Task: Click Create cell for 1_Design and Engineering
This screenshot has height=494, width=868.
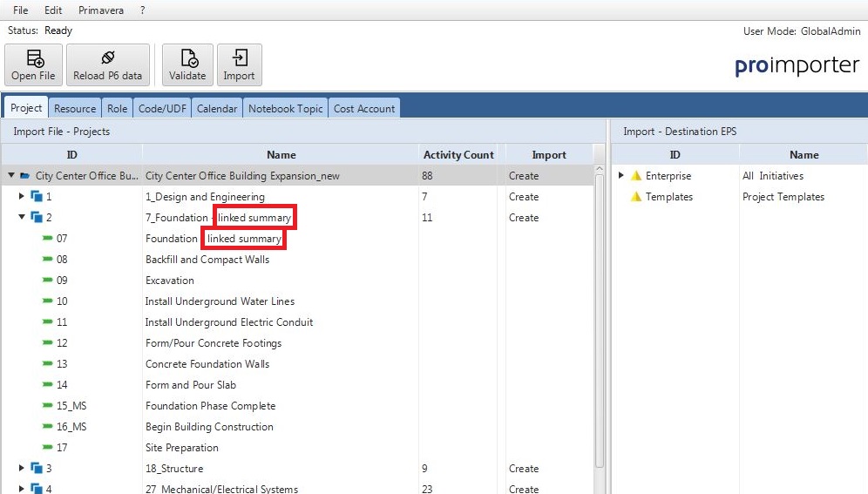Action: (524, 196)
